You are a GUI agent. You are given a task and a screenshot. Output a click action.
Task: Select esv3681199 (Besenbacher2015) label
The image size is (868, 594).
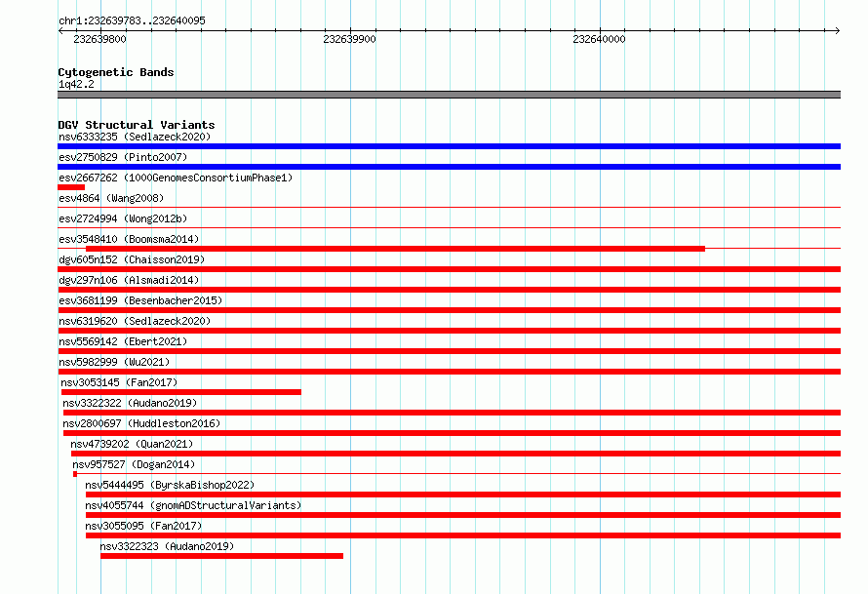pyautogui.click(x=140, y=300)
